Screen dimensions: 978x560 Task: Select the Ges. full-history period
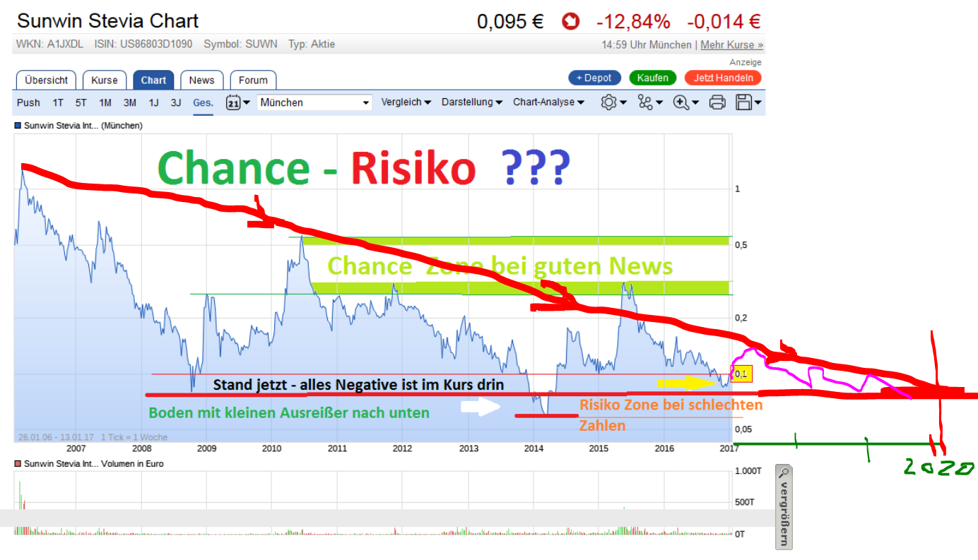pos(204,102)
